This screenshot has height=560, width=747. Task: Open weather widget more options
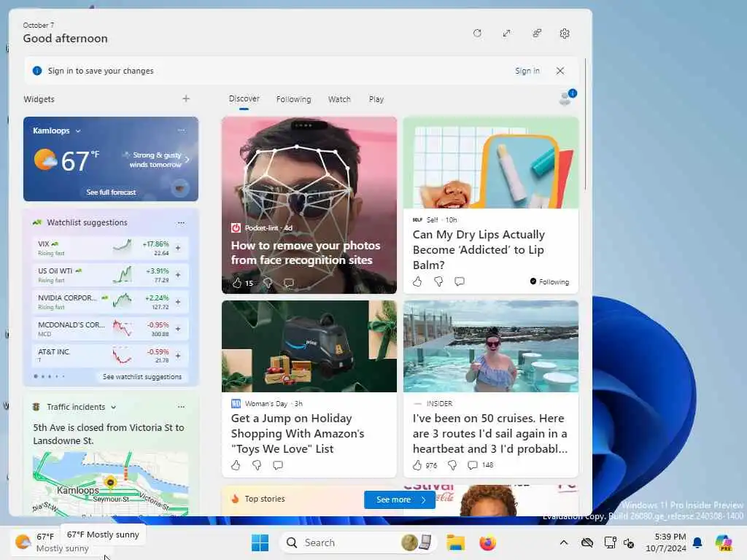(181, 131)
